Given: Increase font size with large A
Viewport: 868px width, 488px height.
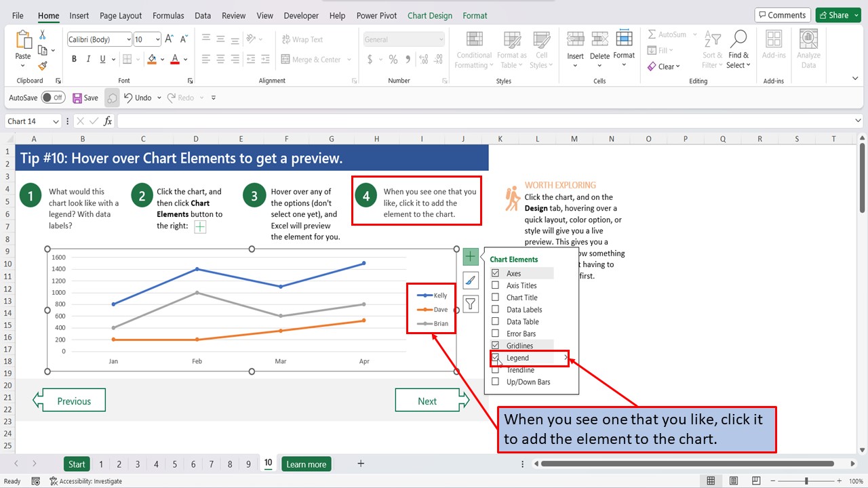Looking at the screenshot, I should pyautogui.click(x=170, y=39).
